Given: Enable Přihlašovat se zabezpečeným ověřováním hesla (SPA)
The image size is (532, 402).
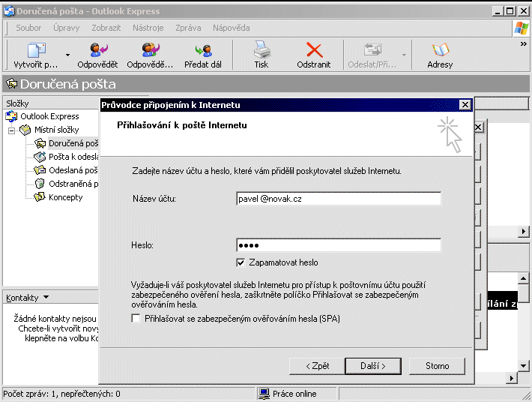Looking at the screenshot, I should [136, 319].
